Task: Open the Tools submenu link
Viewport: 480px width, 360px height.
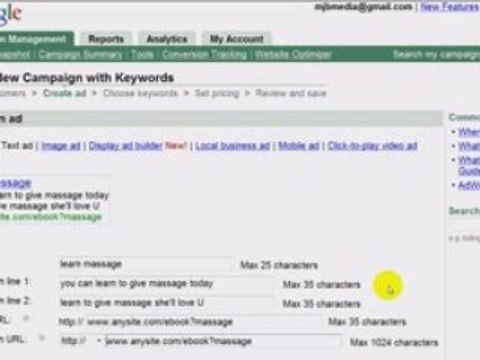Action: pyautogui.click(x=142, y=55)
